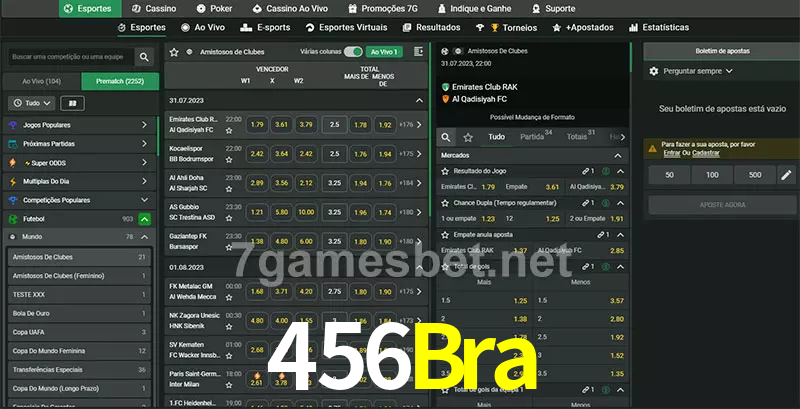
Task: Click the Entrar login link
Action: [x=671, y=153]
